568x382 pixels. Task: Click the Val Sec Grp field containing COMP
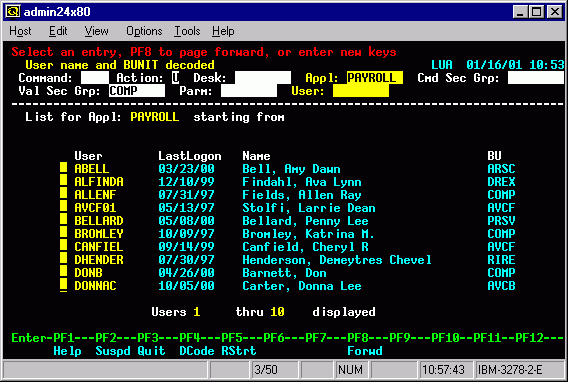[x=137, y=91]
